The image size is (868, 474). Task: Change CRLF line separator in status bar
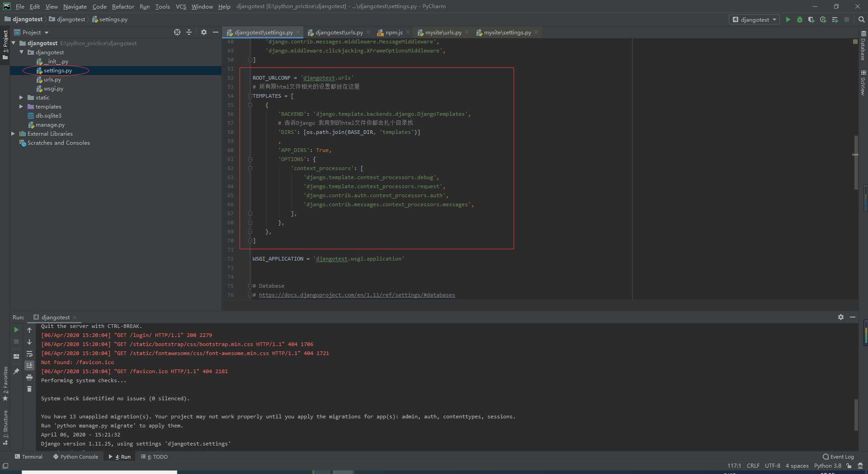(x=753, y=466)
